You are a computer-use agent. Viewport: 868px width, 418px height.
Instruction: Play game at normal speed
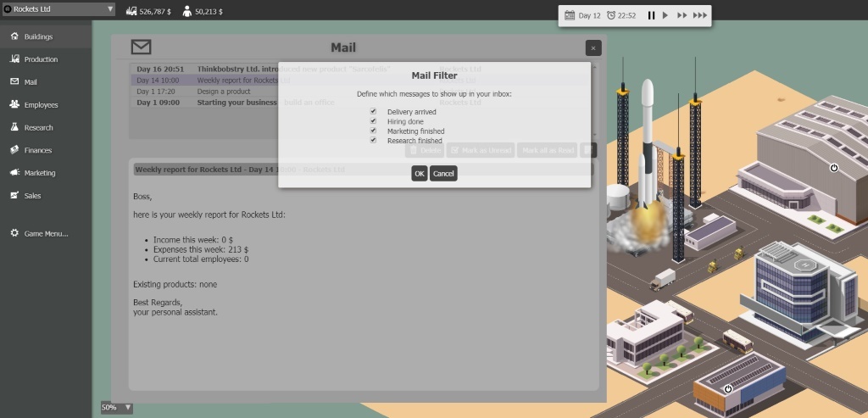pyautogui.click(x=665, y=15)
